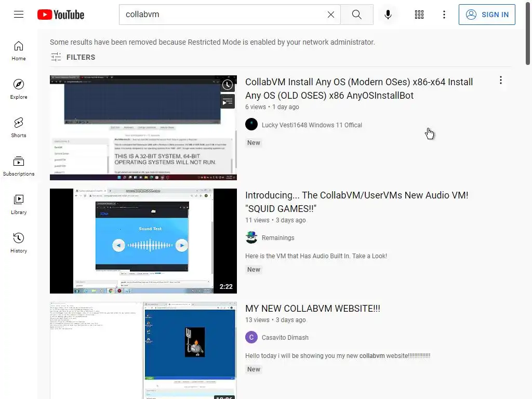Open Casavito Dimash channel avatar
The height and width of the screenshot is (399, 532).
coord(251,337)
